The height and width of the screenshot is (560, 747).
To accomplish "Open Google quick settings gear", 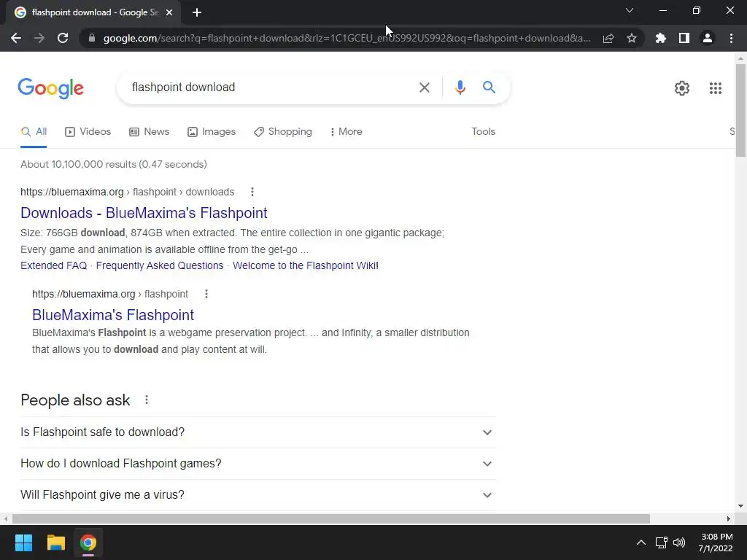I will click(x=682, y=88).
